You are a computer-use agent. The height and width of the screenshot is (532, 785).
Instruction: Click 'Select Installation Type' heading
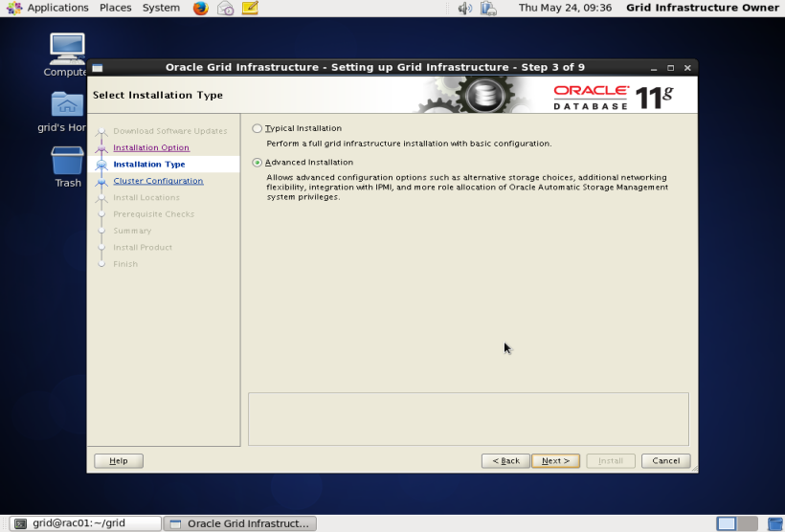158,95
